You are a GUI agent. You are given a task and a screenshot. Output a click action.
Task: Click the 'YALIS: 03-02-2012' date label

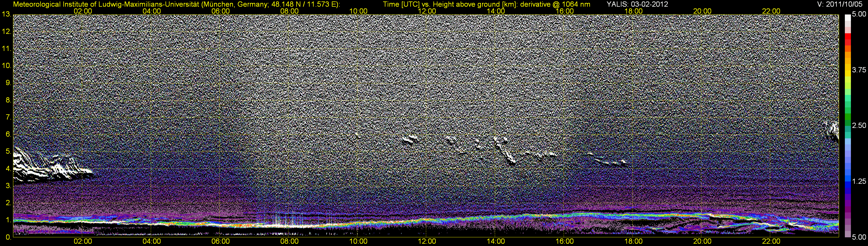[637, 4]
